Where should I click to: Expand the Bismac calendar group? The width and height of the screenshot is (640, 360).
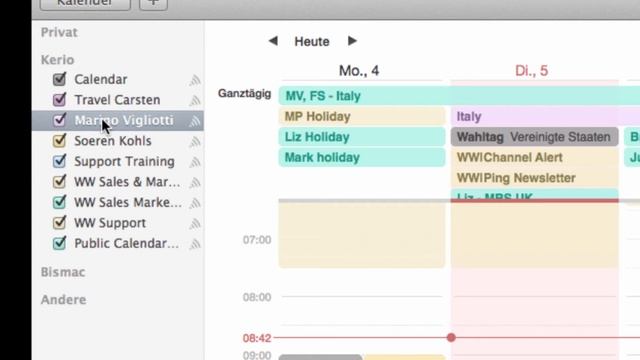pyautogui.click(x=63, y=272)
